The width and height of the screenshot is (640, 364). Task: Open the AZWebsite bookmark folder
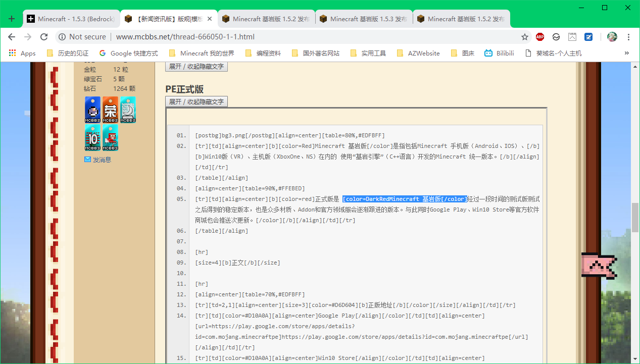[x=418, y=53]
